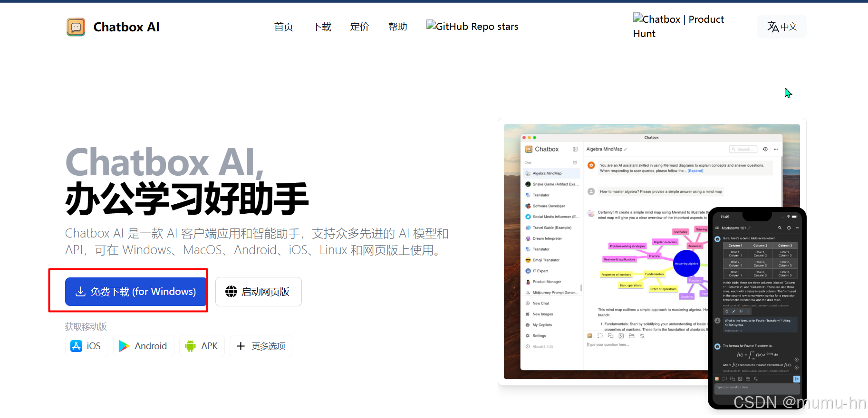Image resolution: width=868 pixels, height=418 pixels.
Task: Click the green Android robot icon
Action: (191, 346)
